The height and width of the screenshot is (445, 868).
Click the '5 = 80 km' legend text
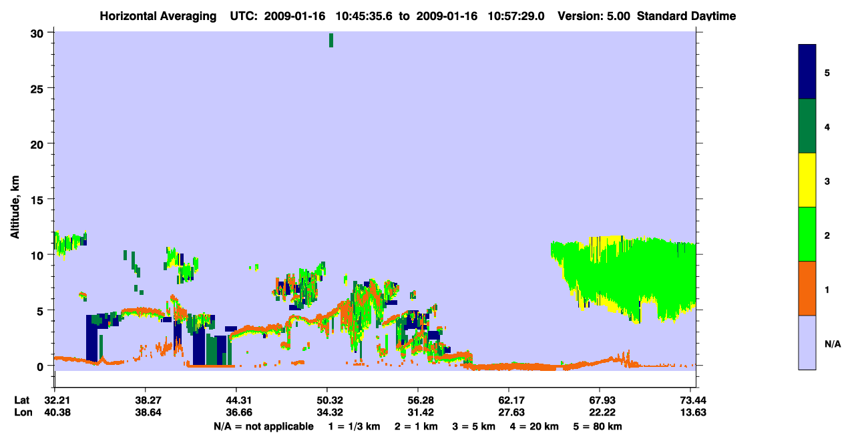pyautogui.click(x=598, y=426)
